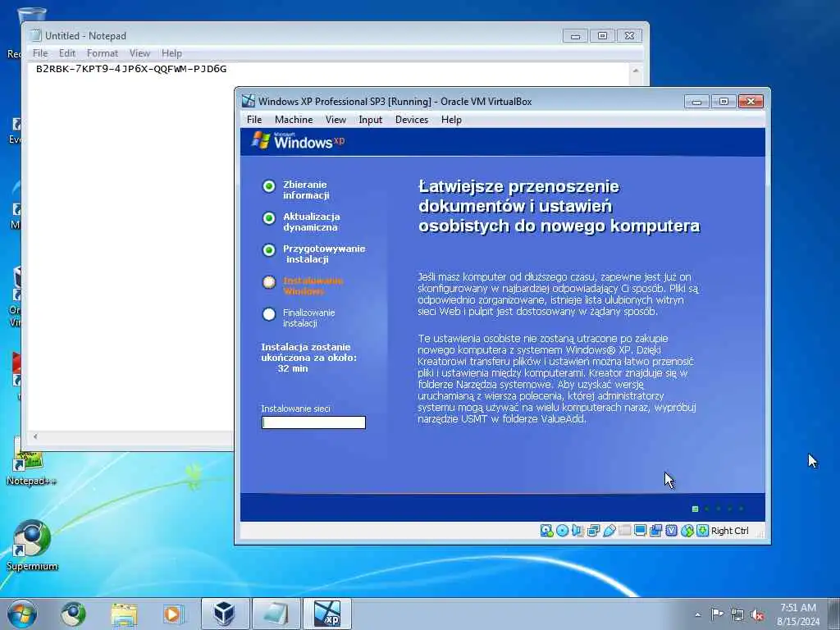The image size is (840, 630).
Task: Click the 'Instalowanie Windows' step indicator
Action: [269, 282]
